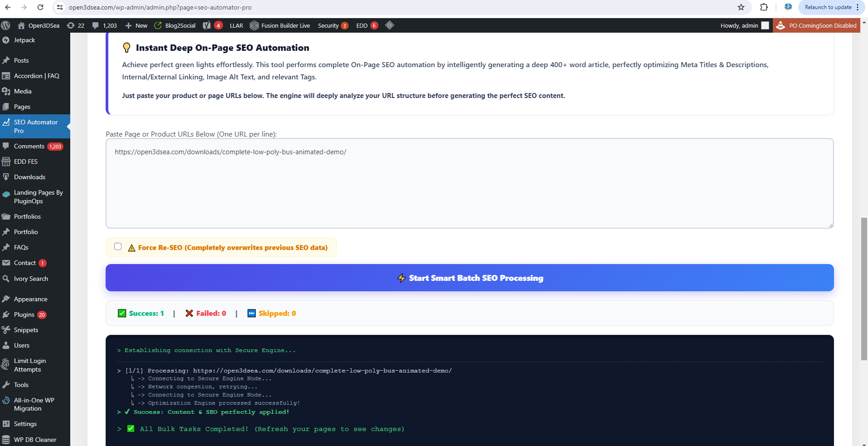The image size is (868, 446).
Task: Click the Yoast SEO icon with badge 4
Action: click(213, 25)
